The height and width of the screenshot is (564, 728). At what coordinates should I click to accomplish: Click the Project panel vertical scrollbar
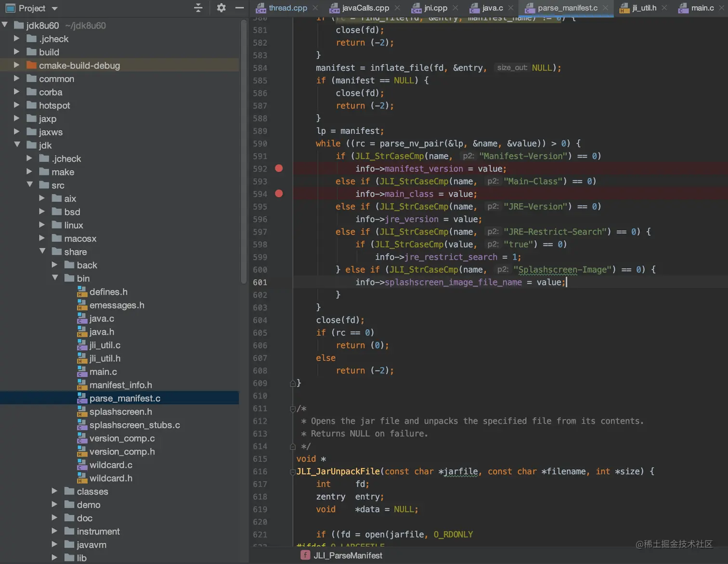click(x=243, y=152)
